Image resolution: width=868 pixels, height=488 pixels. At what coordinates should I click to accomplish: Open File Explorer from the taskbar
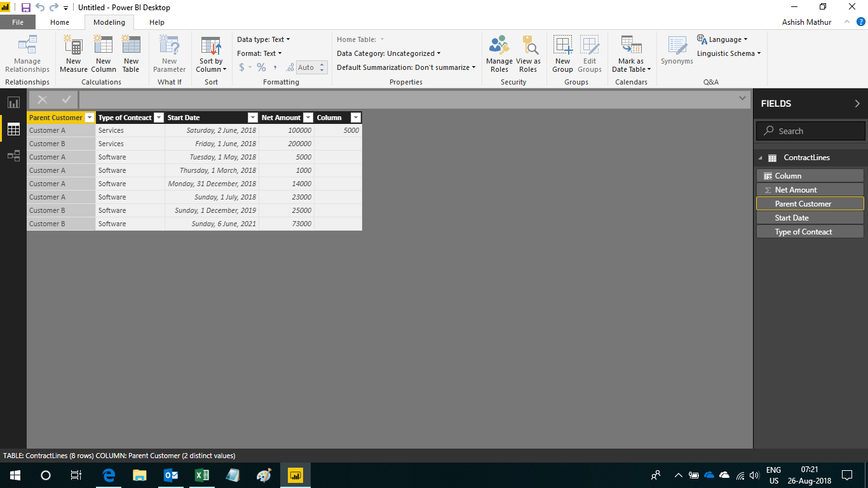click(x=140, y=475)
